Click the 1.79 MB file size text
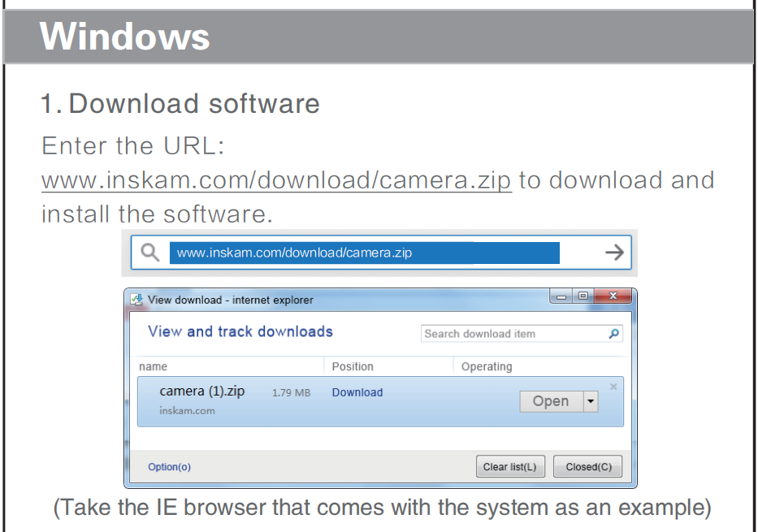Viewport: 758px width, 532px height. [291, 392]
